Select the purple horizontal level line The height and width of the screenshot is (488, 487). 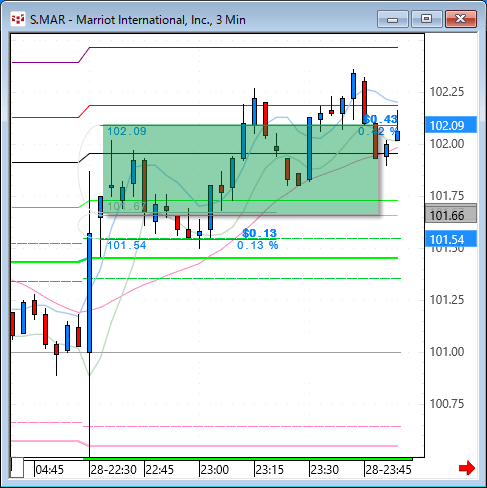[x=243, y=48]
